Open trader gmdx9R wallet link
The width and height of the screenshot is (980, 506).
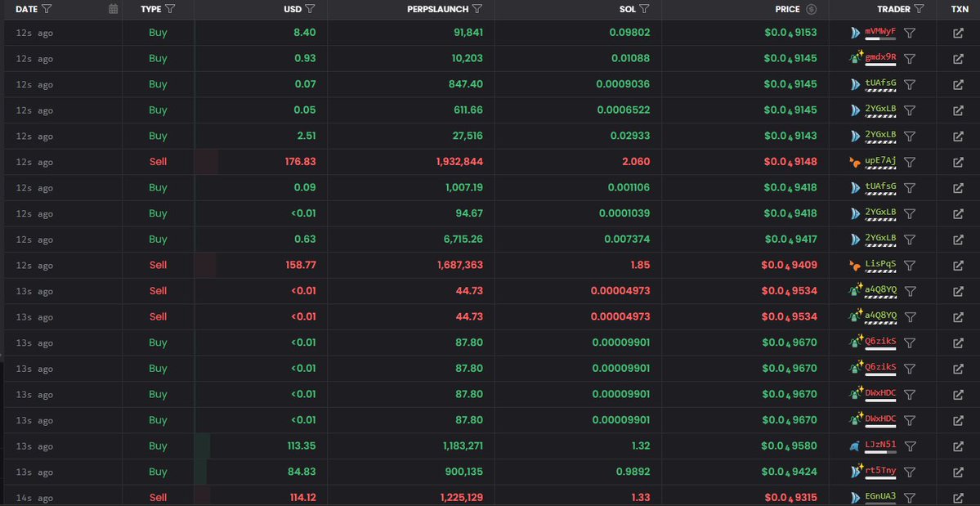(880, 57)
